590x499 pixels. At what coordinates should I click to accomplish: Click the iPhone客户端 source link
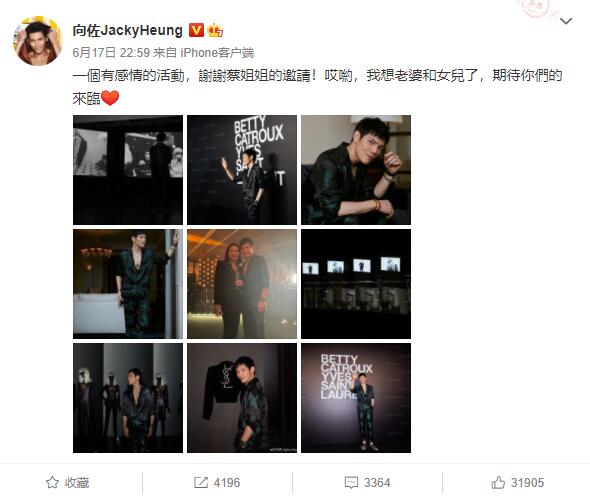[x=217, y=53]
